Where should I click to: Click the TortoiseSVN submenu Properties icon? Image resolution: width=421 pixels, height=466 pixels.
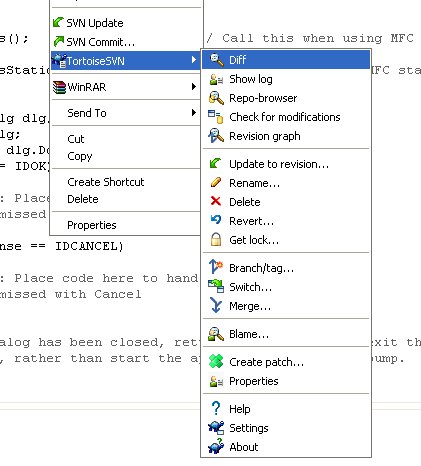point(216,381)
